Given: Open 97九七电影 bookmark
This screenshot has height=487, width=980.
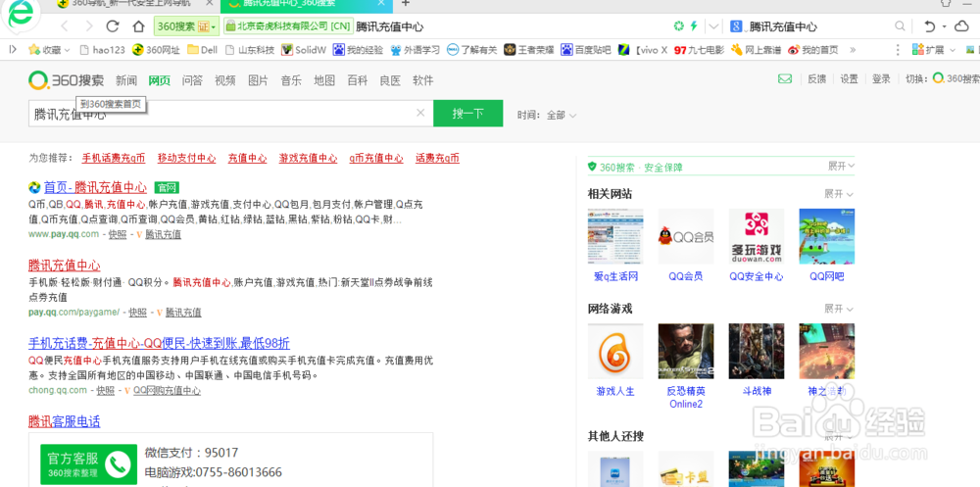Looking at the screenshot, I should (x=700, y=49).
